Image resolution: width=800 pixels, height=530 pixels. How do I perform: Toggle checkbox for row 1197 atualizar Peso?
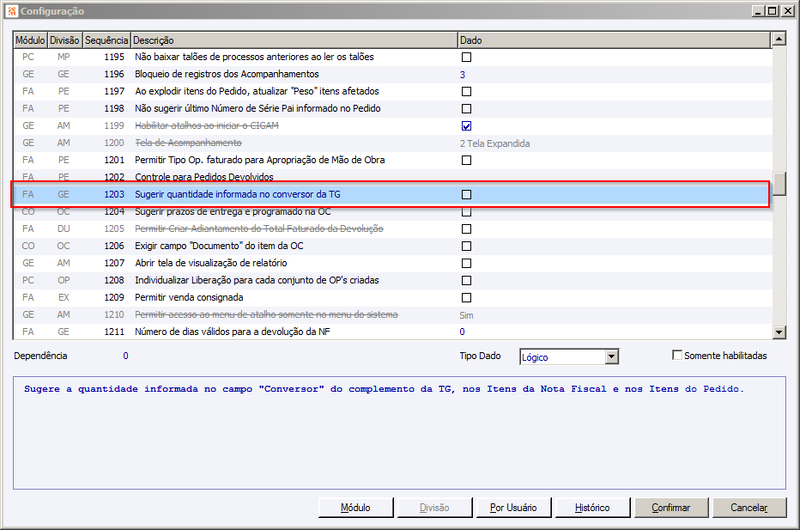tap(466, 91)
